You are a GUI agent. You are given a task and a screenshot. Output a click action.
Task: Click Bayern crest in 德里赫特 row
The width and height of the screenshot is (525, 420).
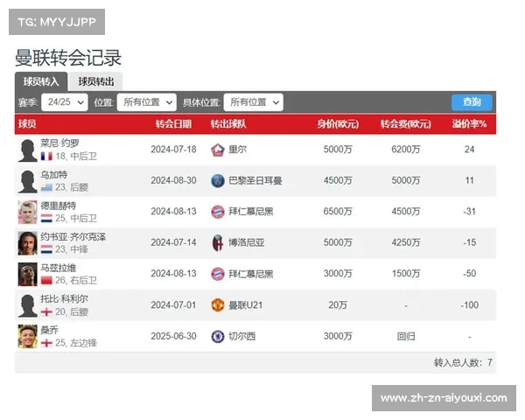(x=218, y=212)
